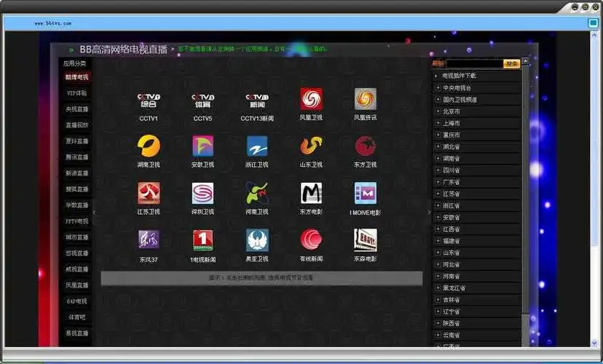This screenshot has width=603, height=364.
Task: Select 浙江省 in the channel tree
Action: coord(451,205)
